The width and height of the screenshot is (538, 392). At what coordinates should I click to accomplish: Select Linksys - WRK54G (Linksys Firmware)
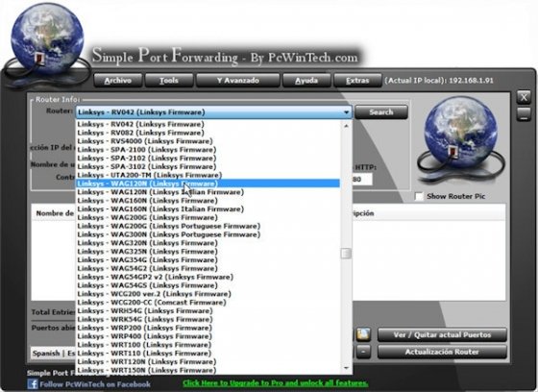coord(208,319)
